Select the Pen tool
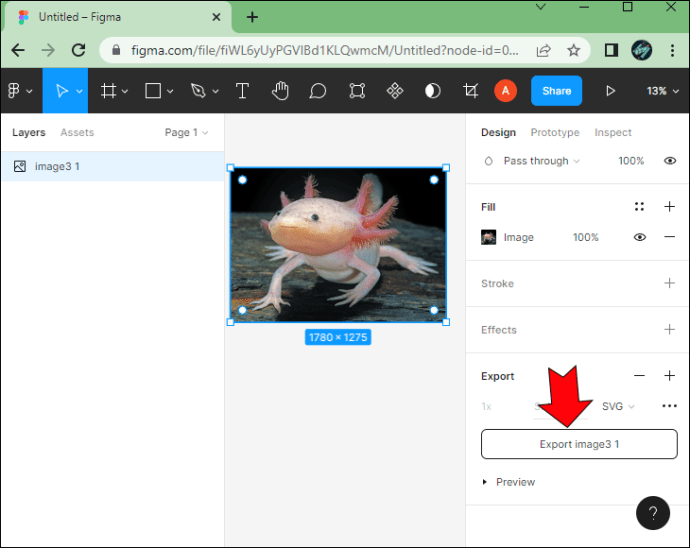This screenshot has height=548, width=690. (198, 91)
